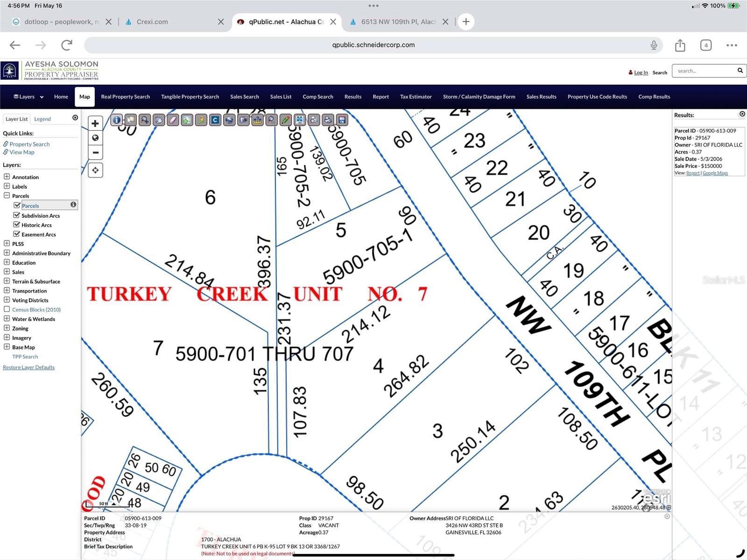Switch to the Legend tab
The height and width of the screenshot is (560, 747).
pyautogui.click(x=42, y=119)
